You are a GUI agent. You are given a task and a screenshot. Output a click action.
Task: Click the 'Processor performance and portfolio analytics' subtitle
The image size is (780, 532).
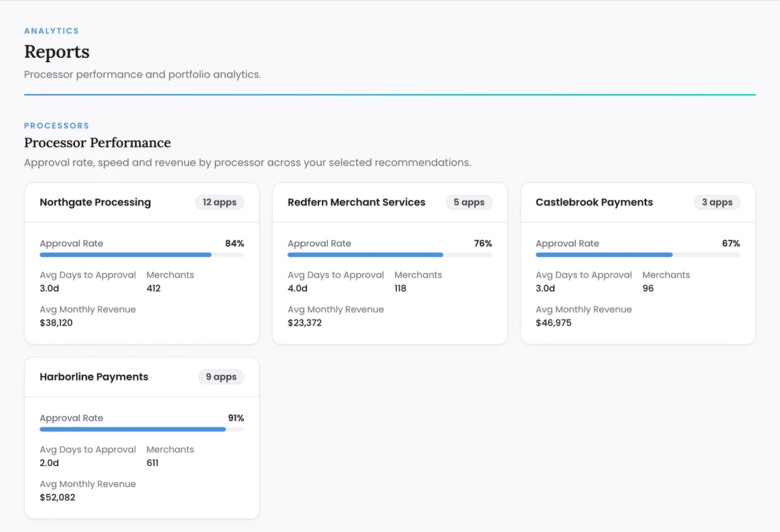coord(142,74)
